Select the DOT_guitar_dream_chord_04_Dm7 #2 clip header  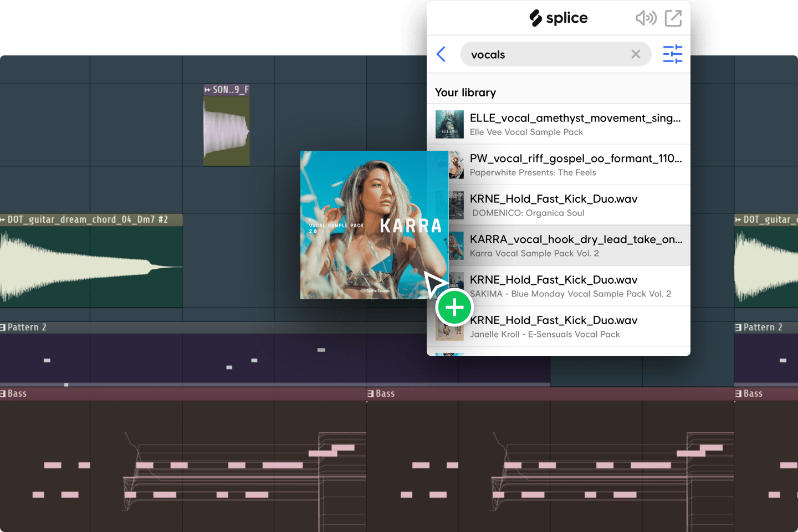pyautogui.click(x=89, y=219)
